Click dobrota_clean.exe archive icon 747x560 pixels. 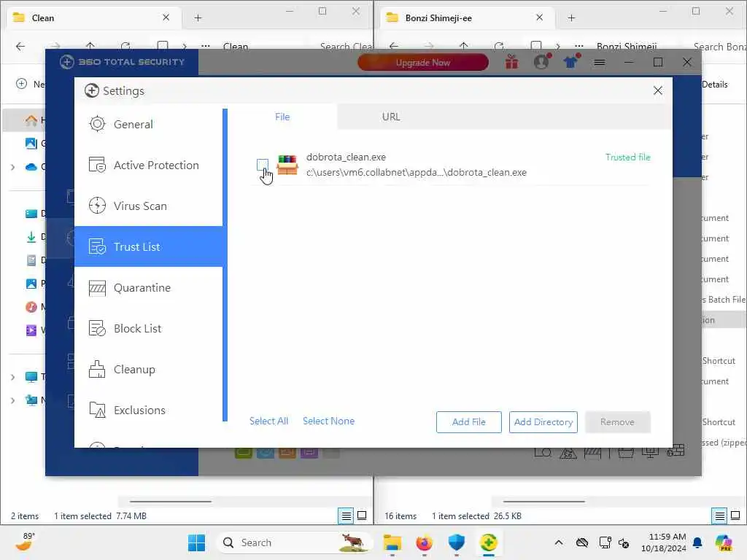coord(287,165)
